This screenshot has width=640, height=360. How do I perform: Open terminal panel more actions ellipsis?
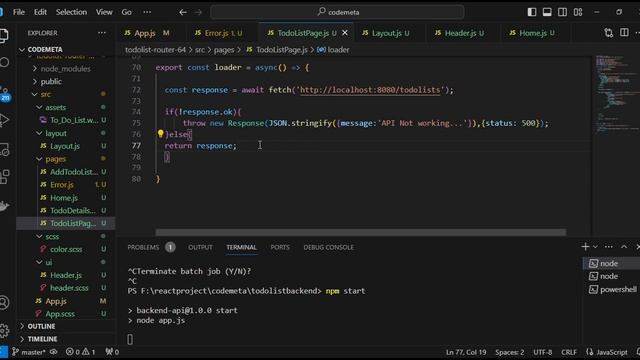tap(609, 247)
